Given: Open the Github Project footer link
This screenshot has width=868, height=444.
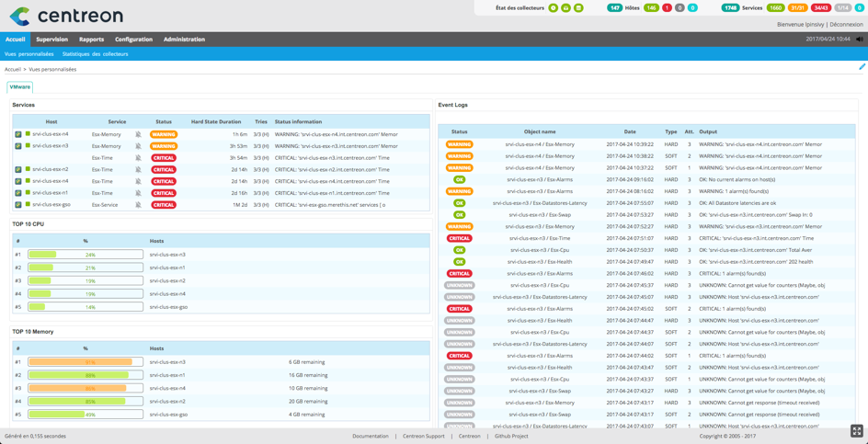Looking at the screenshot, I should coord(511,436).
